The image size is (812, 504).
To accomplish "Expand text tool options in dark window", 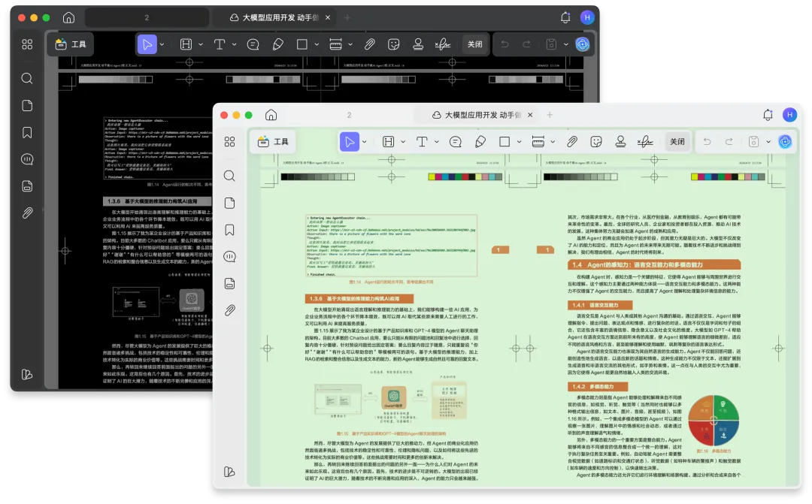I will pyautogui.click(x=234, y=44).
